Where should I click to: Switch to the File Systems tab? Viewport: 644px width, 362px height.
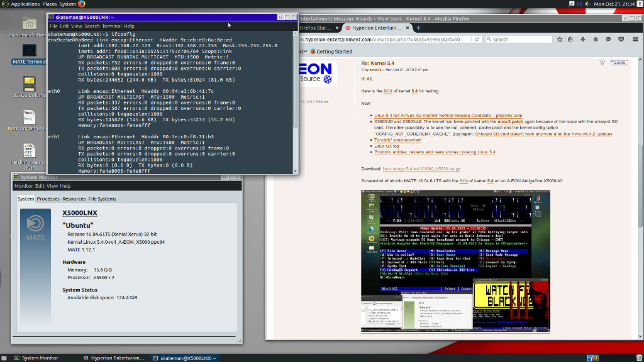(103, 199)
